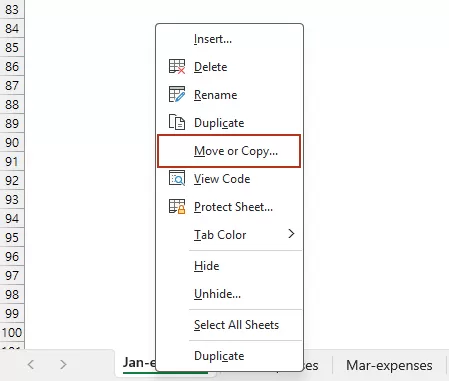The width and height of the screenshot is (449, 381).
Task: Click the Delete sheet icon with red X
Action: click(x=177, y=67)
